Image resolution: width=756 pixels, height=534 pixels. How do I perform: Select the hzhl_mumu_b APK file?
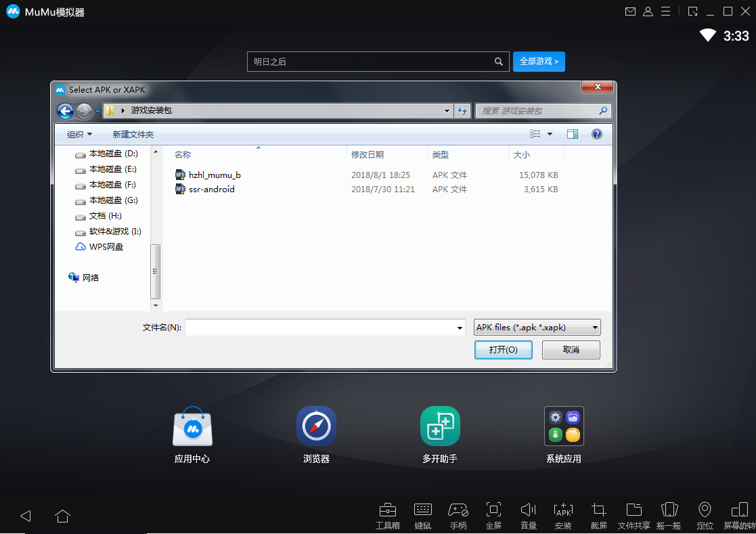(215, 175)
